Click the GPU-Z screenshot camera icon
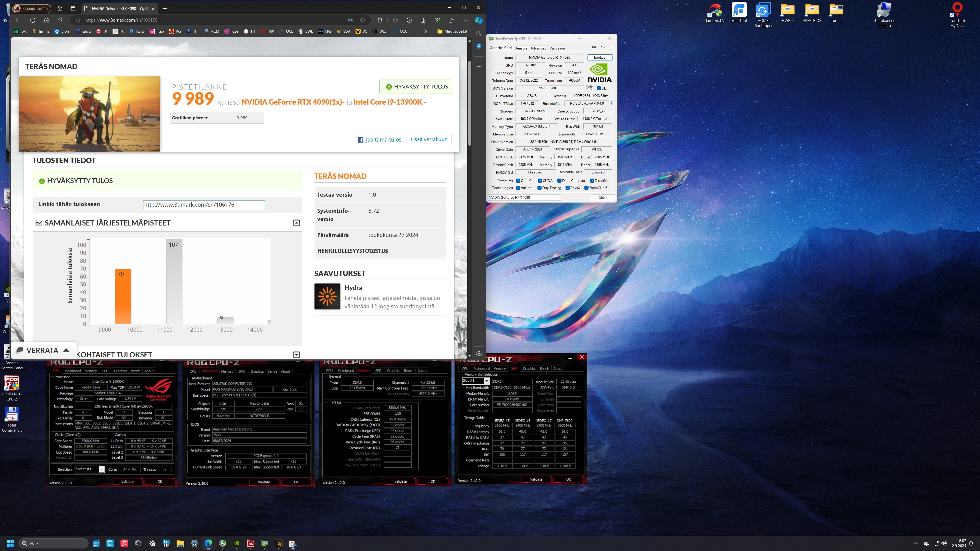Image resolution: width=980 pixels, height=551 pixels. pyautogui.click(x=594, y=47)
